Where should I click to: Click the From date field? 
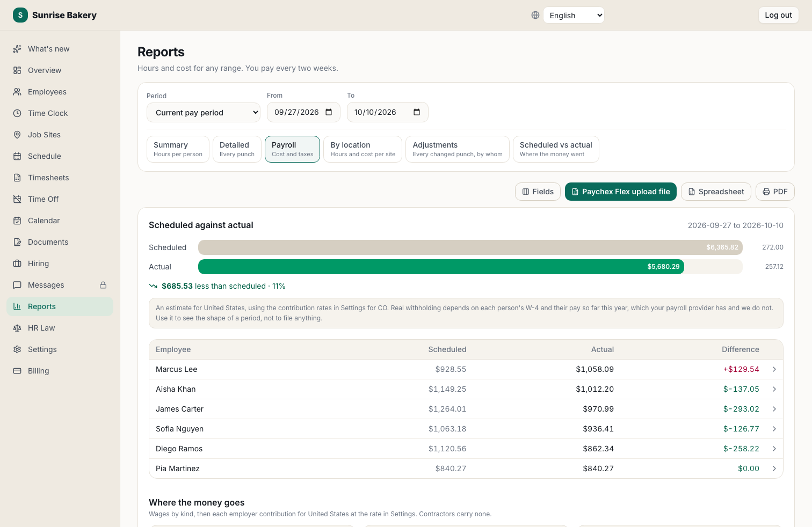pos(303,112)
